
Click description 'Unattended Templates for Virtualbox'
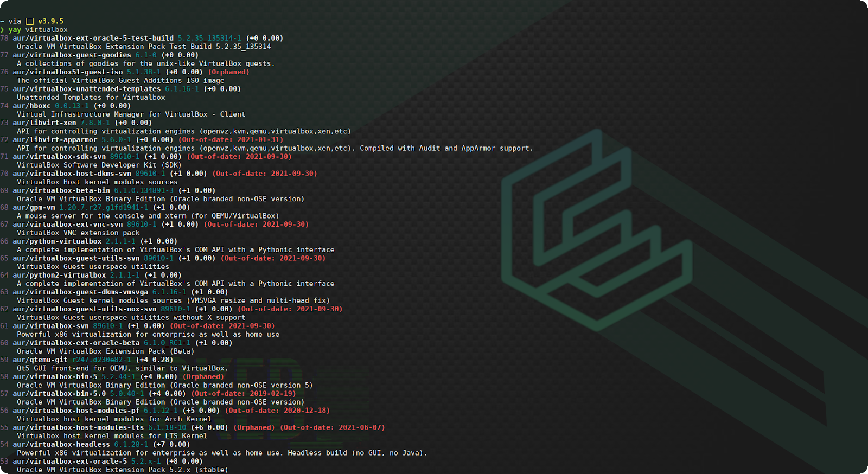click(91, 98)
